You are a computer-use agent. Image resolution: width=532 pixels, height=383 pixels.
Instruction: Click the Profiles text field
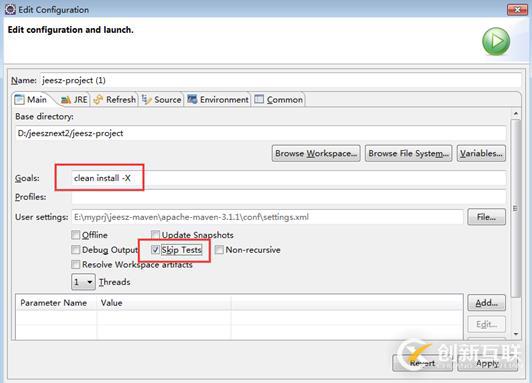click(x=289, y=197)
